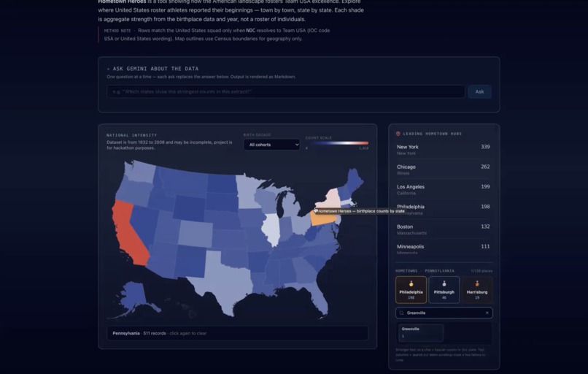Click the Chicago row showing 262

click(x=444, y=169)
